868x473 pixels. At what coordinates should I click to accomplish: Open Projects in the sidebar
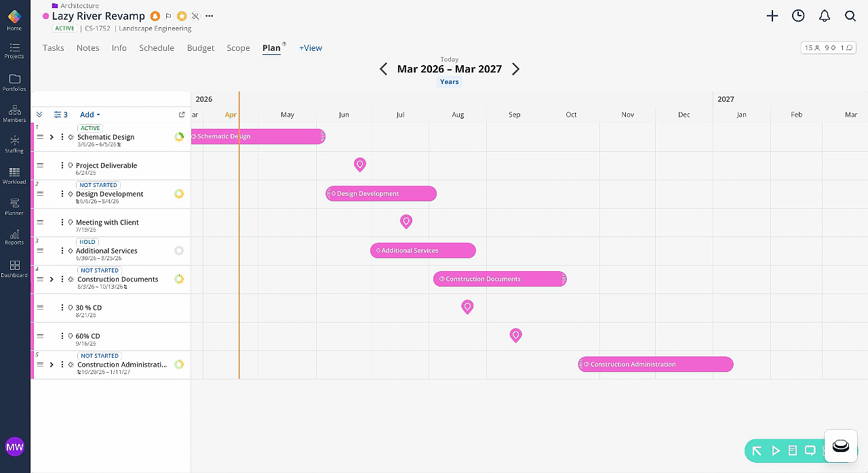(14, 51)
